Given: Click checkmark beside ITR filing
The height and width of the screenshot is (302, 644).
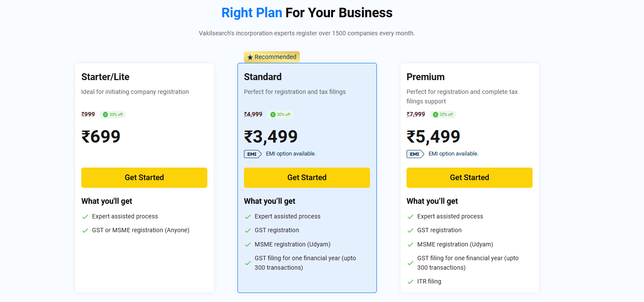Looking at the screenshot, I should [x=410, y=282].
